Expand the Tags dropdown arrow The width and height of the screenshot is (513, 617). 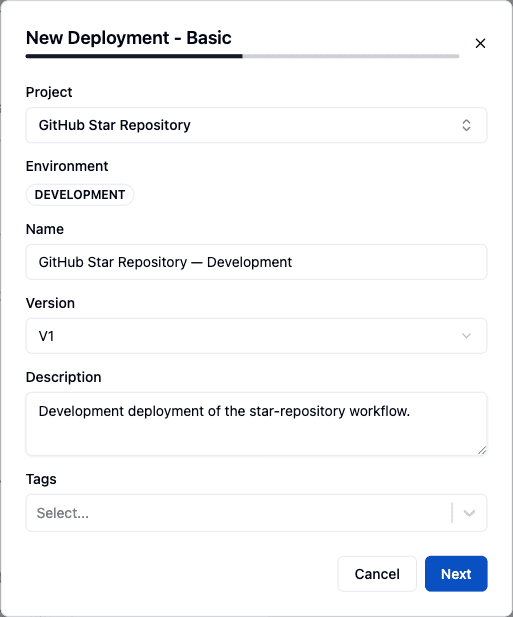(x=469, y=513)
